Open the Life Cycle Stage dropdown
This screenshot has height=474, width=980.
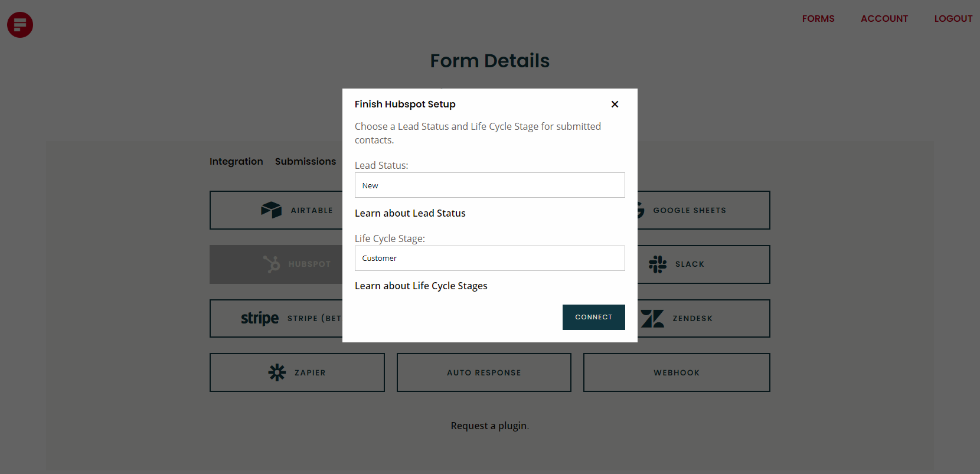point(489,258)
